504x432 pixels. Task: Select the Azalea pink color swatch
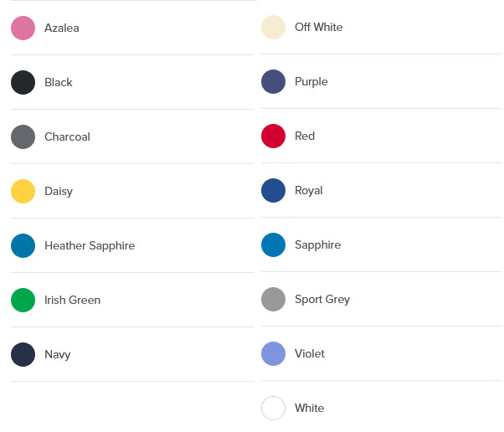click(x=23, y=28)
